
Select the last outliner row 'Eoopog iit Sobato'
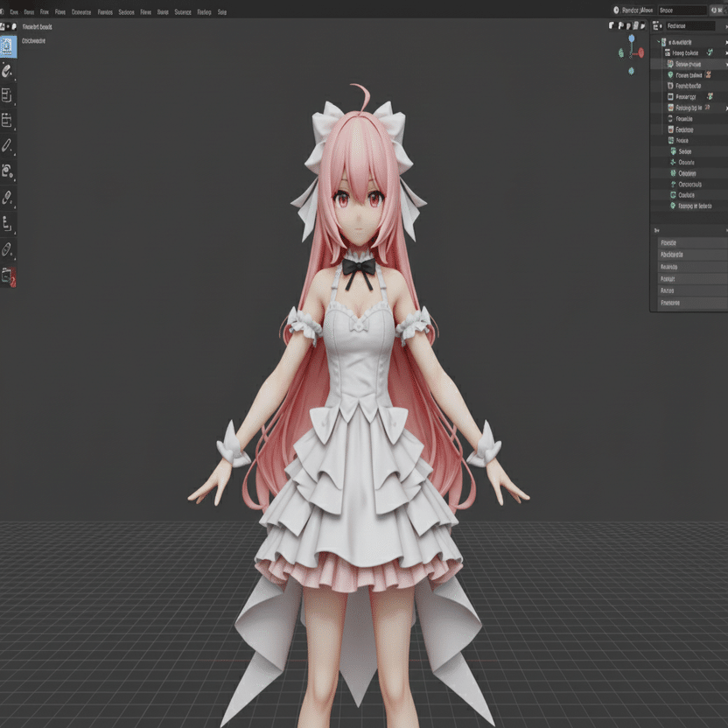[x=689, y=206]
